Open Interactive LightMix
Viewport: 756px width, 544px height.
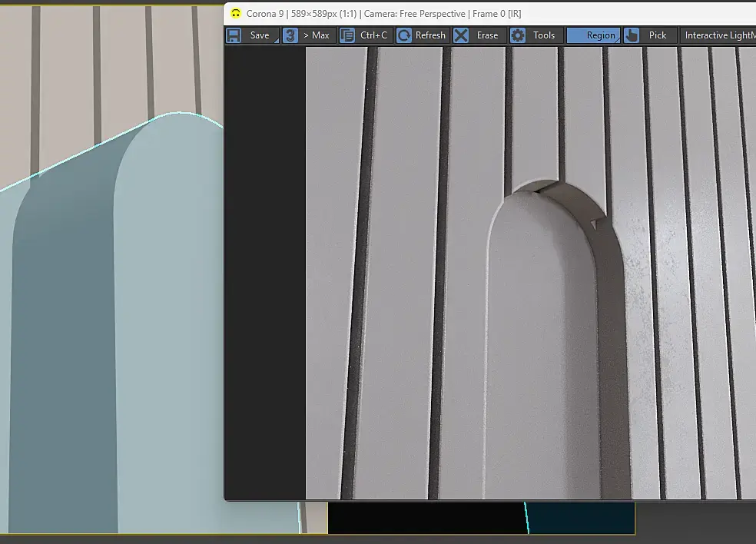[719, 35]
